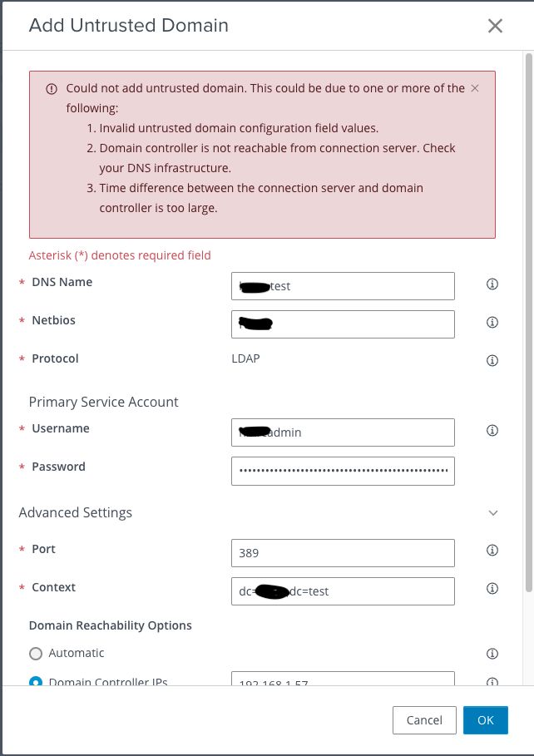Viewport: 534px width, 756px height.
Task: Select the Automatic reachability option
Action: 36,654
